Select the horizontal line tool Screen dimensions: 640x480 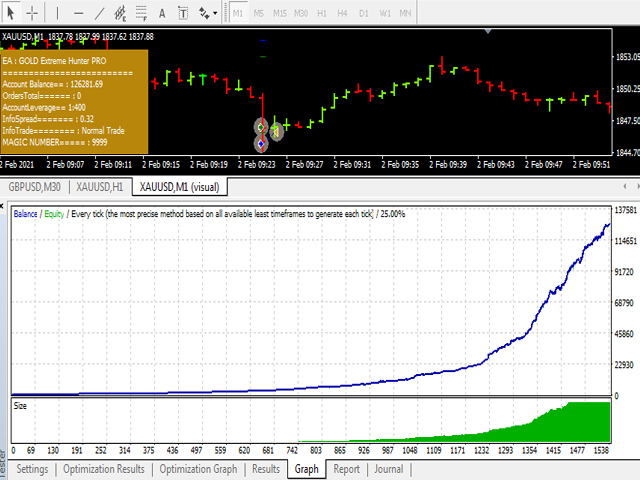[78, 13]
